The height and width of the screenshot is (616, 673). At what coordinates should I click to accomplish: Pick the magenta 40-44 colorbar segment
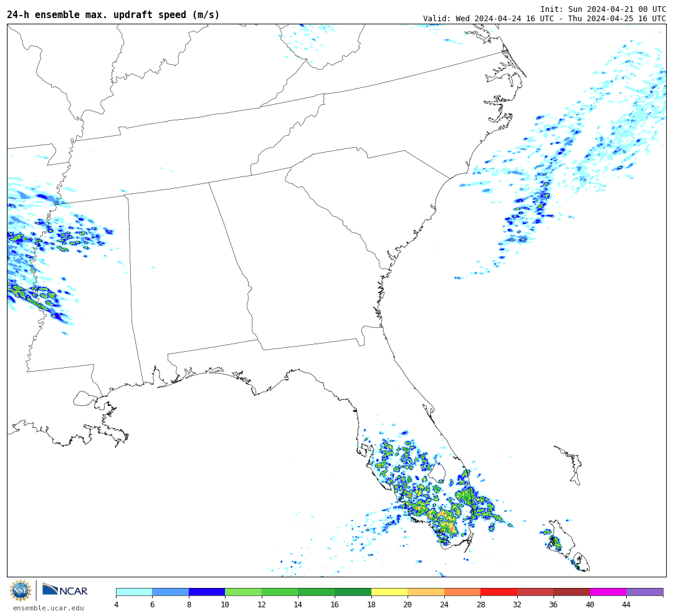click(x=608, y=592)
